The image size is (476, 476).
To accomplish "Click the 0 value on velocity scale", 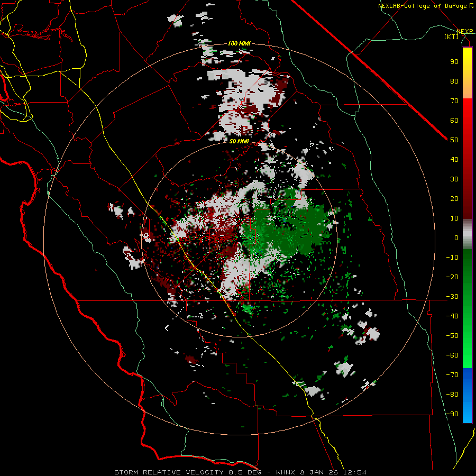I will click(456, 238).
